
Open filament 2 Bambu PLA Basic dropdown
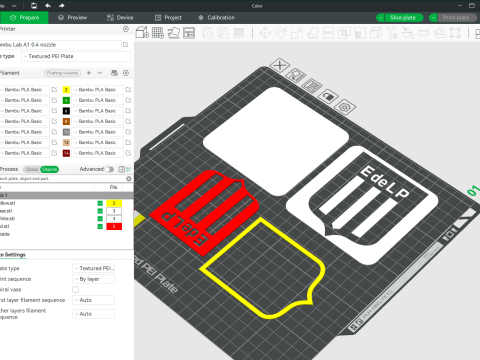click(97, 90)
